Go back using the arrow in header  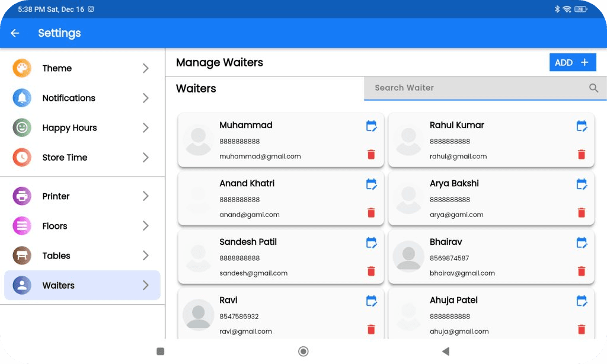[x=15, y=33]
